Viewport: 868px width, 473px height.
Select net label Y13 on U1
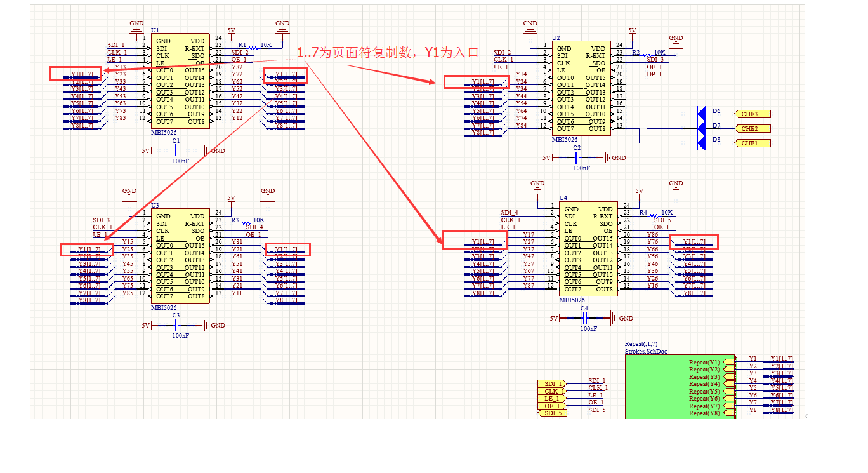120,67
